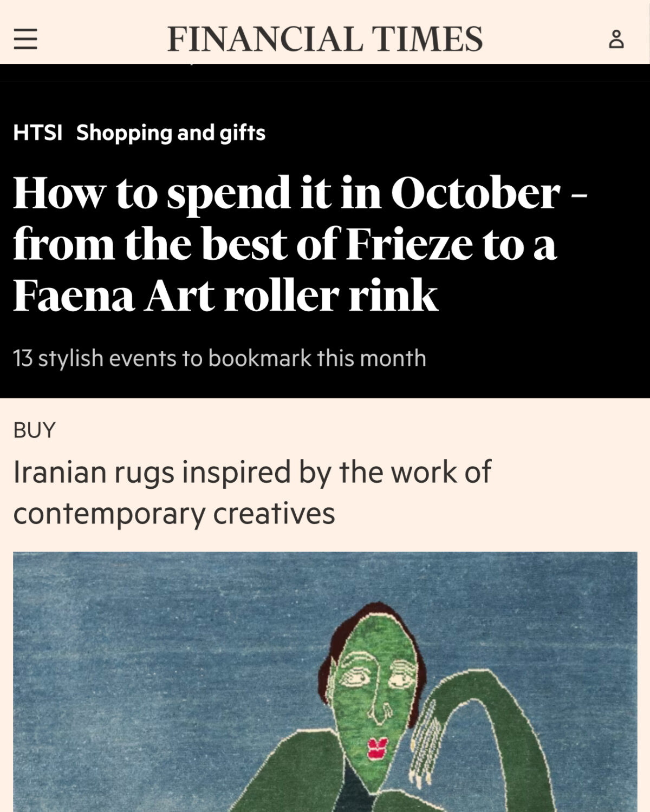650x812 pixels.
Task: Click 'contemporary creatives' in the rug heading
Action: [174, 513]
